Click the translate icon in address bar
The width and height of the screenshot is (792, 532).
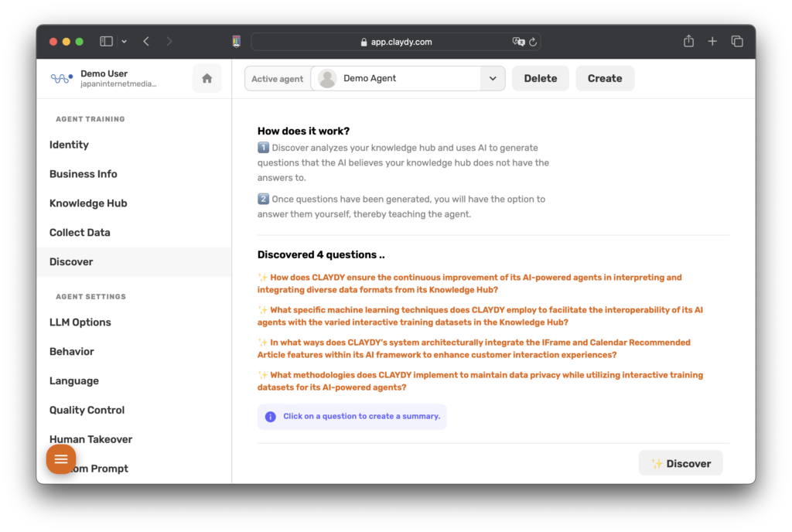[518, 42]
